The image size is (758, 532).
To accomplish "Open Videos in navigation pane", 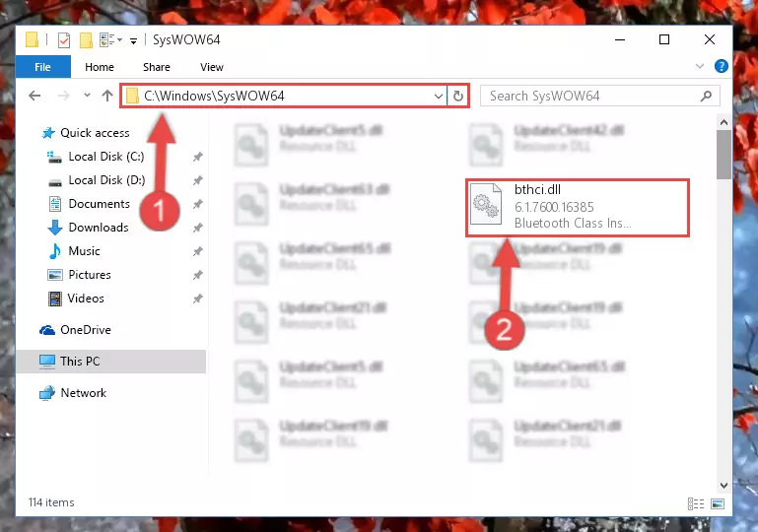I will pos(86,299).
